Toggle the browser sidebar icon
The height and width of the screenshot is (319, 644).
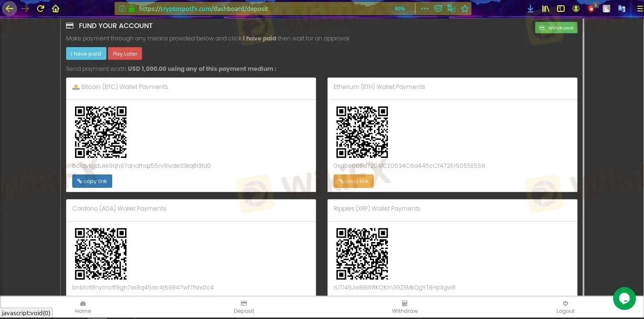[560, 9]
